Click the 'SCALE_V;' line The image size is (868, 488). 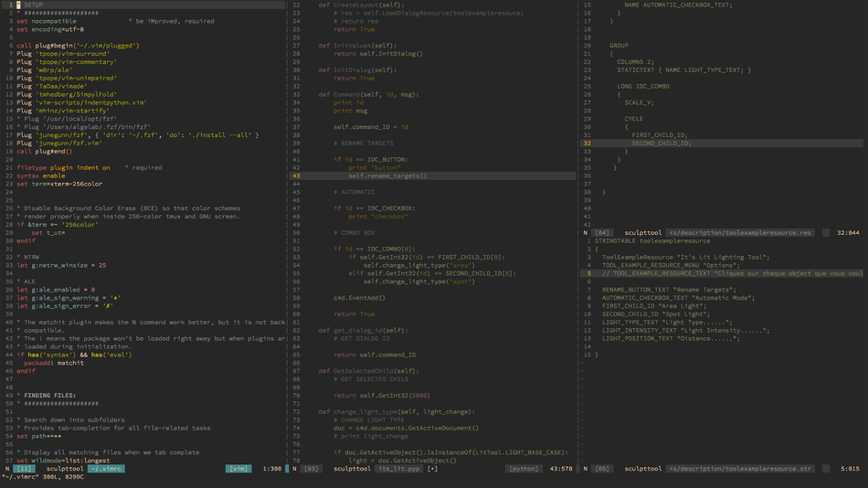pyautogui.click(x=640, y=102)
